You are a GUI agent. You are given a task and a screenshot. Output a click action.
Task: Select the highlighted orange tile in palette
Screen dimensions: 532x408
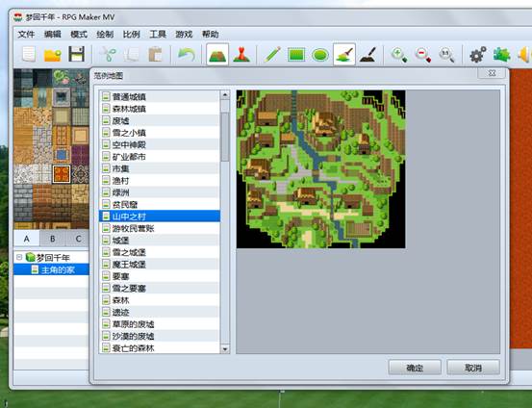[62, 174]
